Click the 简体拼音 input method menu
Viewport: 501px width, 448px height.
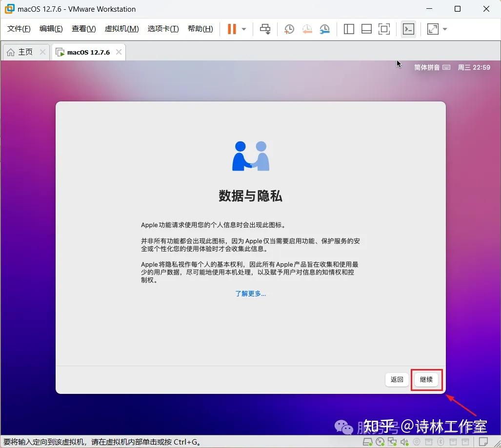[432, 67]
